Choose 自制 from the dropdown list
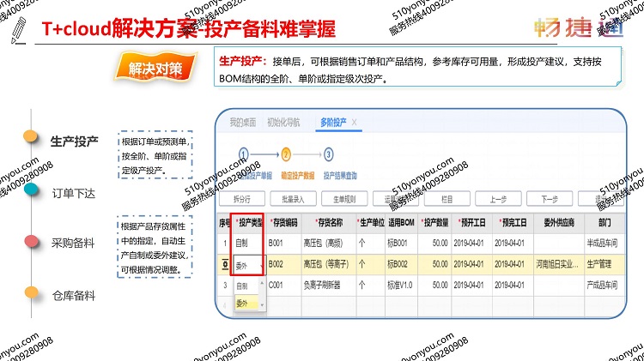 (x=242, y=285)
